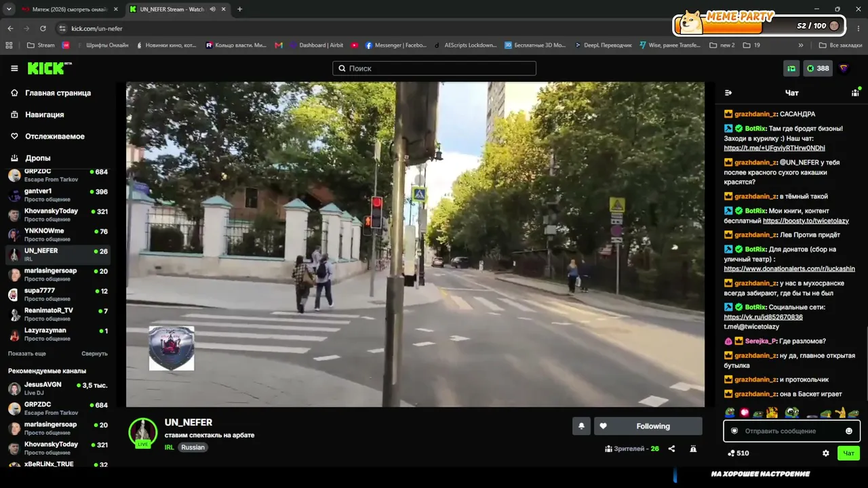Go to the Kick logo home link
This screenshot has width=868, height=488.
click(x=49, y=68)
